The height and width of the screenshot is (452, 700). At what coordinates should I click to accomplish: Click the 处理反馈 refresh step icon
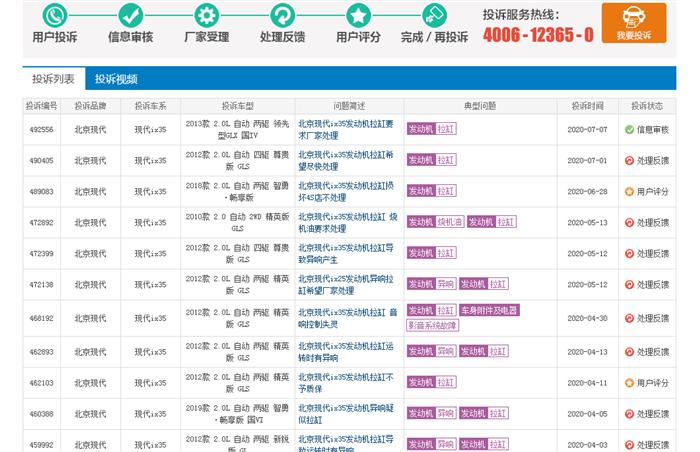coord(283,15)
